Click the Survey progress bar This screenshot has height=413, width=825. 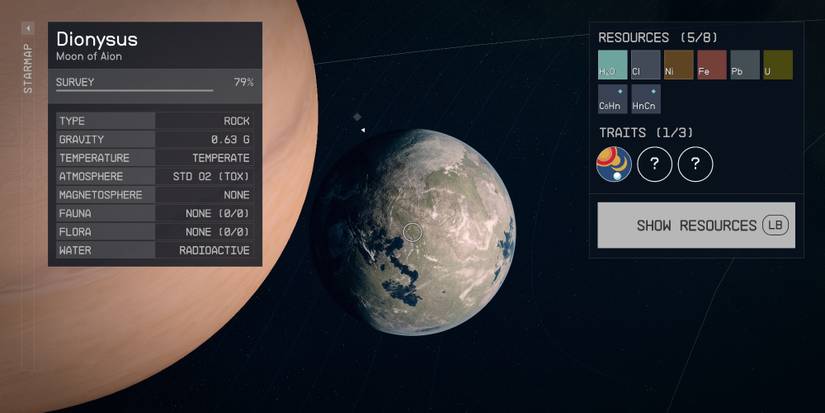[x=135, y=91]
